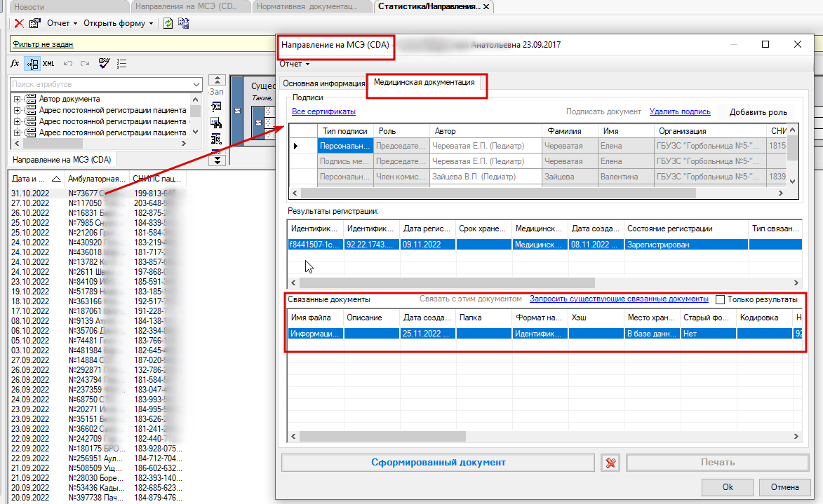Open the 'Все сертификаты' link
The width and height of the screenshot is (823, 504).
click(323, 111)
